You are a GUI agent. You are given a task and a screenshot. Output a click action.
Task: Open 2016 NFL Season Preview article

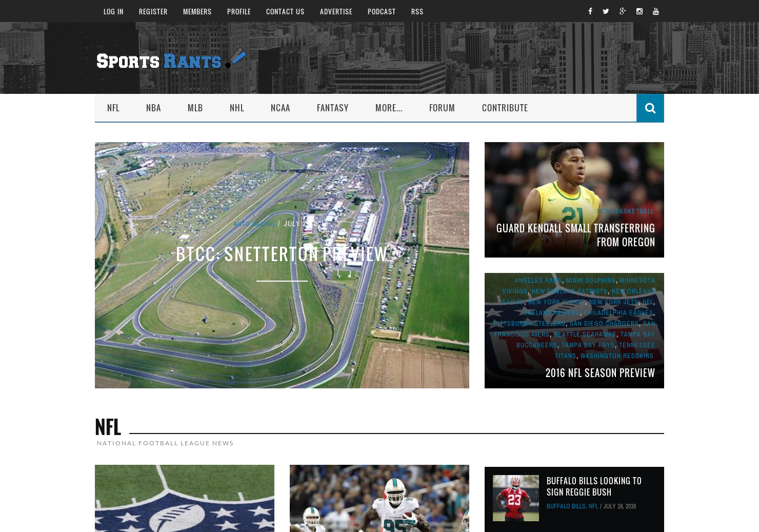(x=600, y=373)
